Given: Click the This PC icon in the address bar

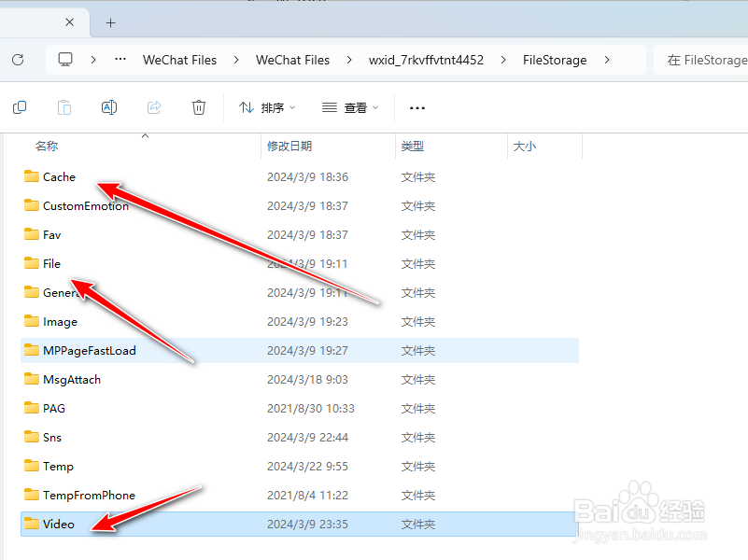Looking at the screenshot, I should point(64,60).
